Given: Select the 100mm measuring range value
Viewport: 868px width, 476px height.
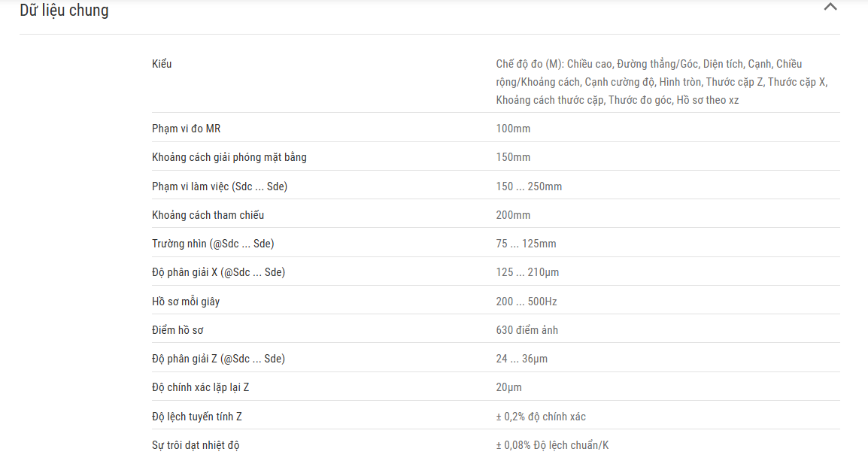Looking at the screenshot, I should pyautogui.click(x=513, y=129).
